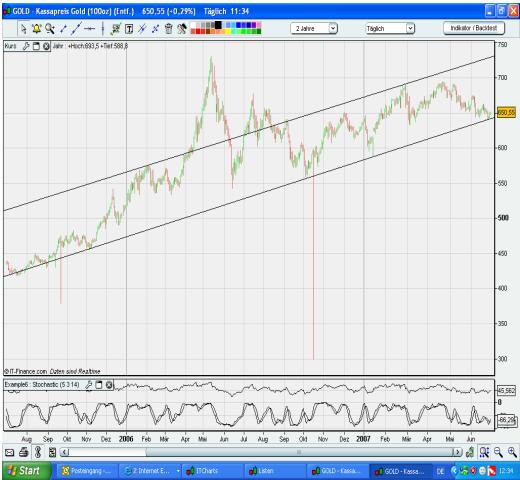The width and height of the screenshot is (520, 480).
Task: Pick the yellow color swatch
Action: tap(228, 31)
